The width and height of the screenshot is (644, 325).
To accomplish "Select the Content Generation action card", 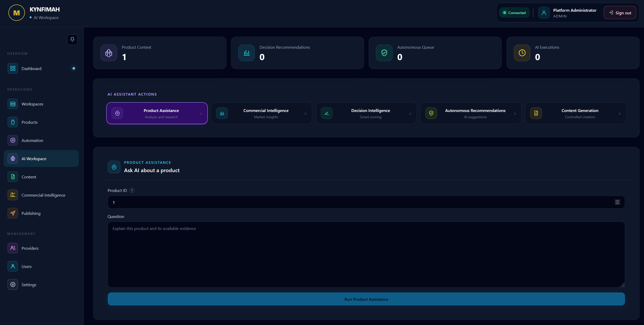I will [x=576, y=113].
